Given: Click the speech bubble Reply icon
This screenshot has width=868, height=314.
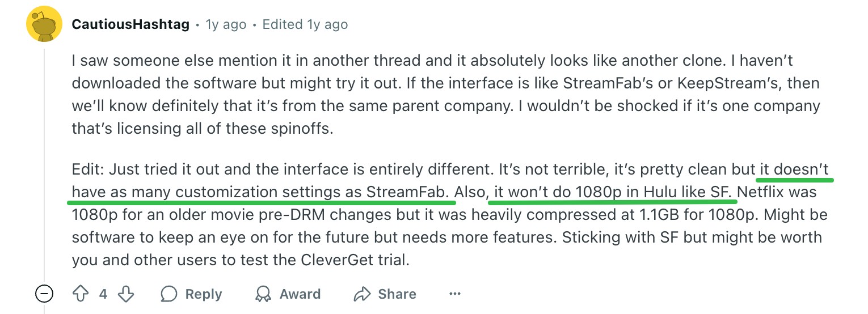Looking at the screenshot, I should (x=168, y=294).
